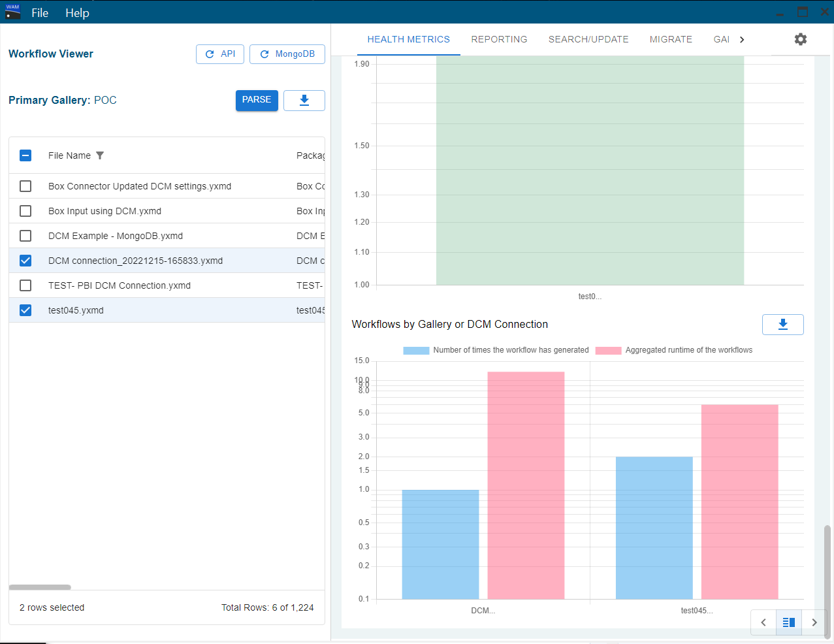Viewport: 834px width, 644px height.
Task: Switch to the HEALTH METRICS tab
Action: 409,40
